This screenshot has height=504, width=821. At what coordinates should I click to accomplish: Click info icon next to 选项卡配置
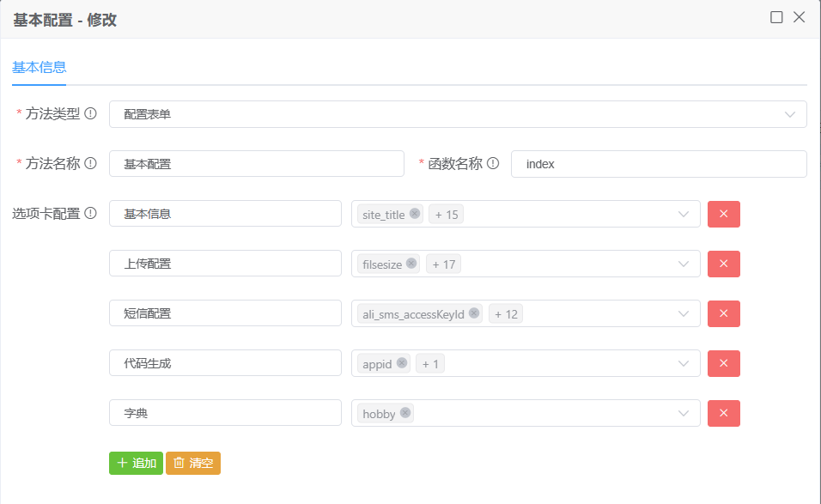pos(90,213)
